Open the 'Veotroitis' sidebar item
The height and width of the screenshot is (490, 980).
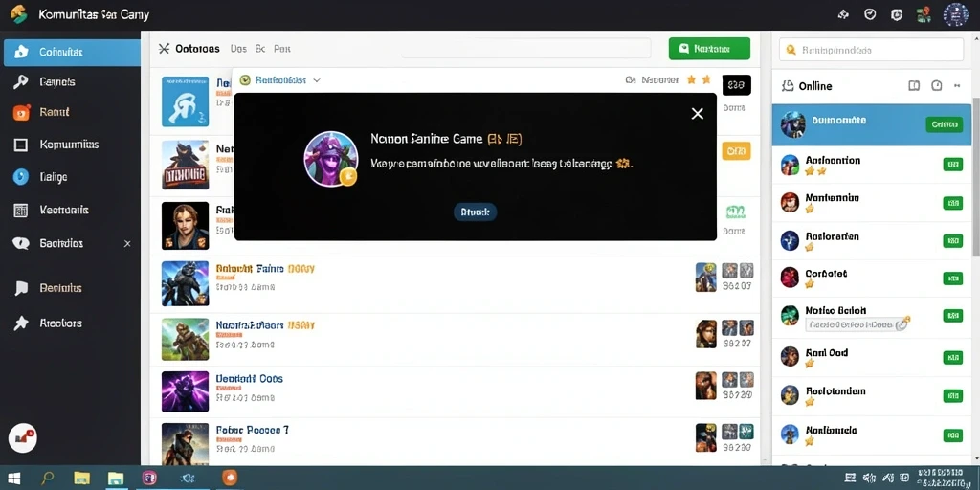[71, 211]
